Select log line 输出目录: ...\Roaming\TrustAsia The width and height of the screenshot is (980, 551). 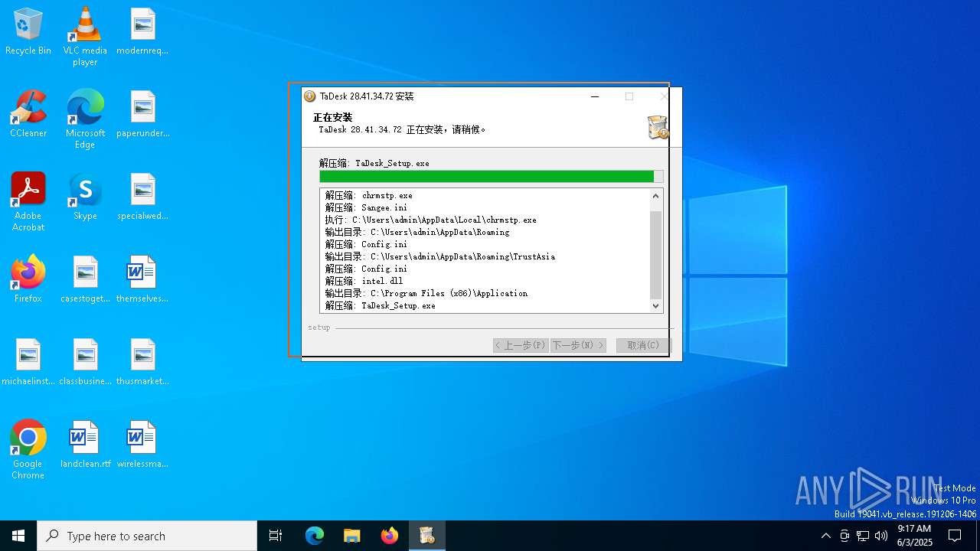440,256
